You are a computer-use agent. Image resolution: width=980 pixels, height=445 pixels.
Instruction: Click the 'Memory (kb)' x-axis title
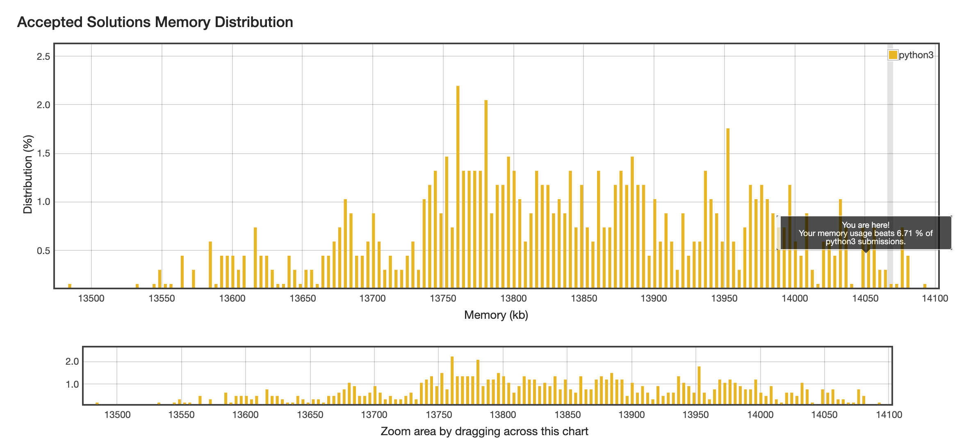pyautogui.click(x=496, y=315)
